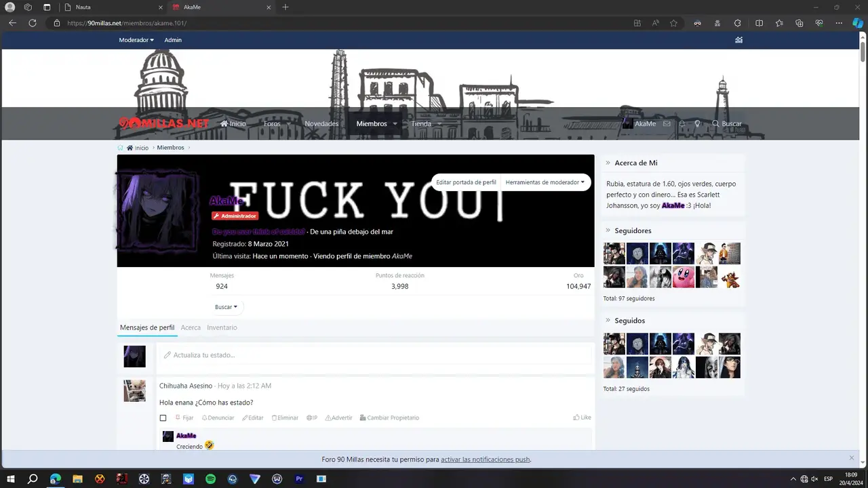Image resolution: width=868 pixels, height=488 pixels.
Task: Open a new browser tab
Action: pos(285,7)
